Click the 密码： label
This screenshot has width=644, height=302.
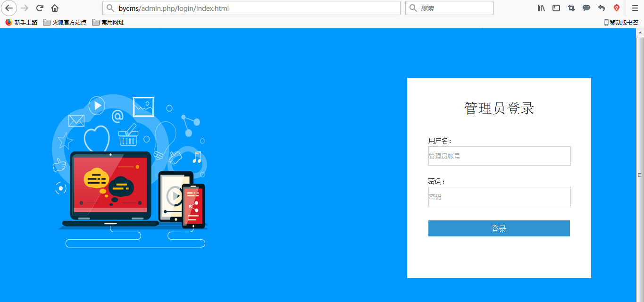437,181
